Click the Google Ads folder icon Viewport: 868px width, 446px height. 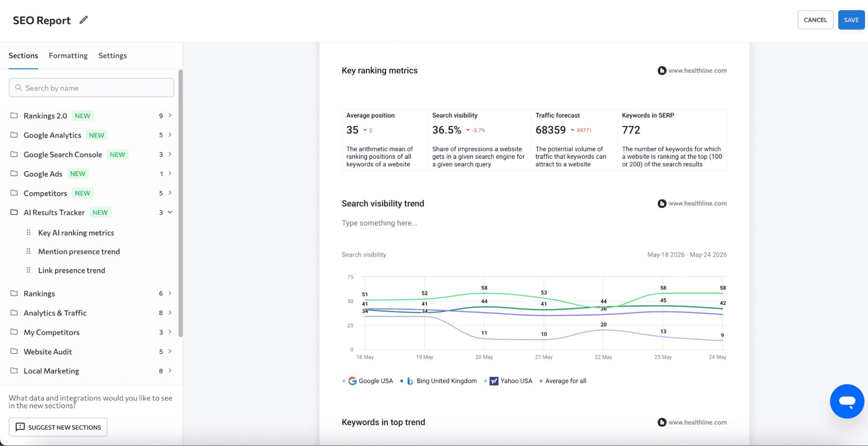point(14,174)
